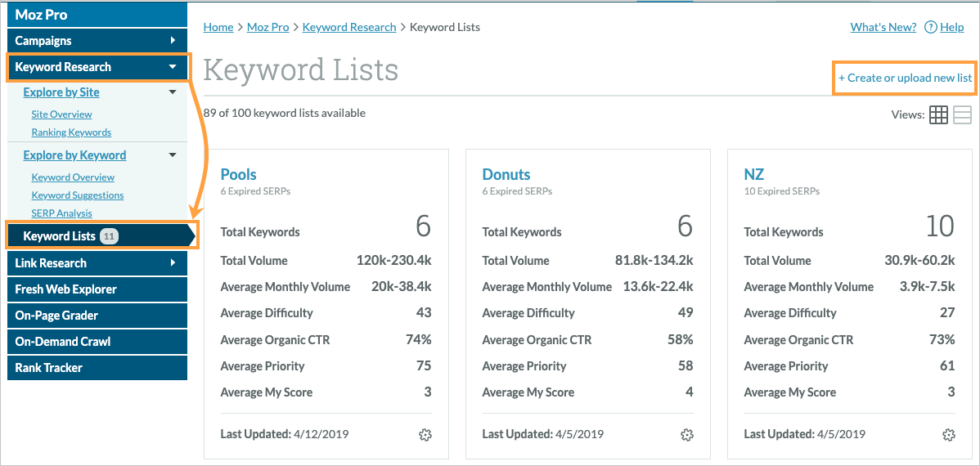Open What's New link

[x=883, y=27]
